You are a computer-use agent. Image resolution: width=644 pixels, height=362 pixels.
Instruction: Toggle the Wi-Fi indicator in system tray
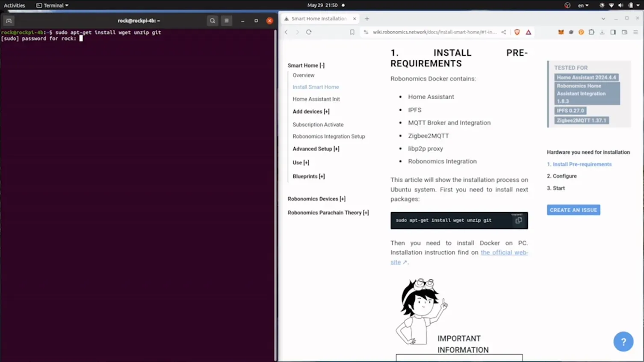coord(611,5)
